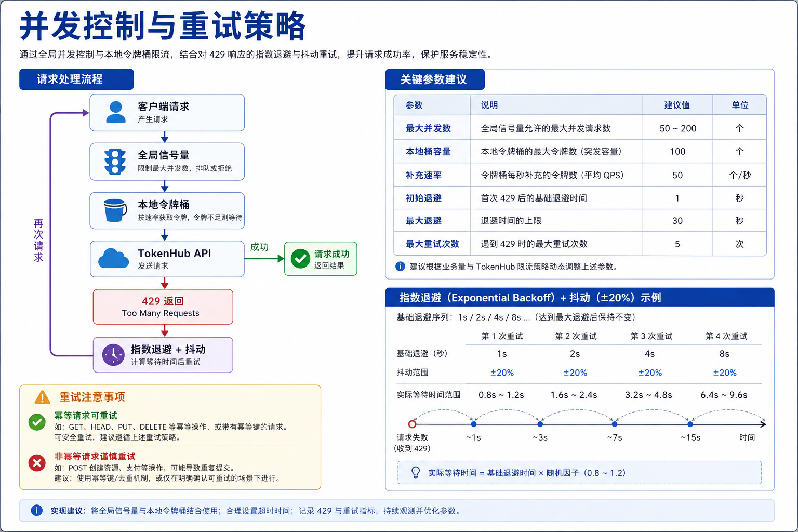Click the lightbulb icon in formula box

tap(416, 472)
